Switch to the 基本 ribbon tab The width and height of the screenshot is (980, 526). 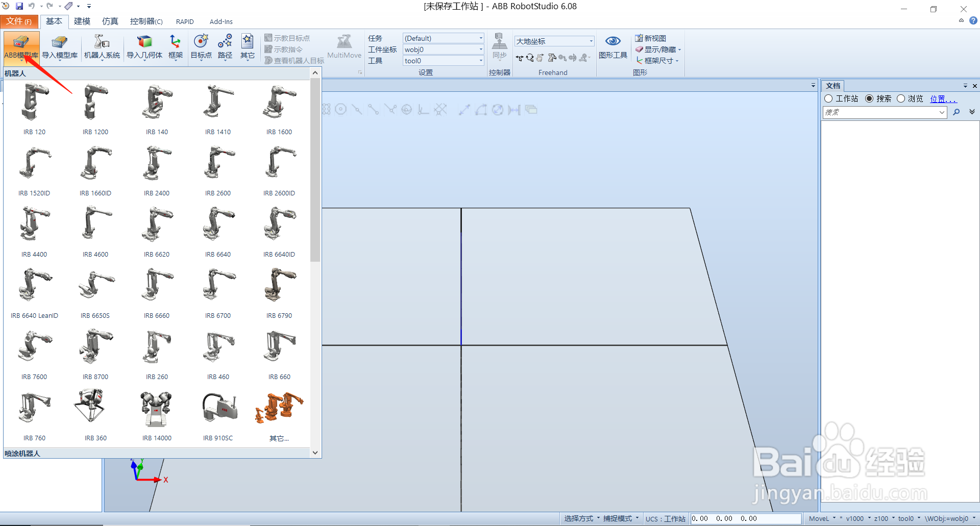click(54, 21)
